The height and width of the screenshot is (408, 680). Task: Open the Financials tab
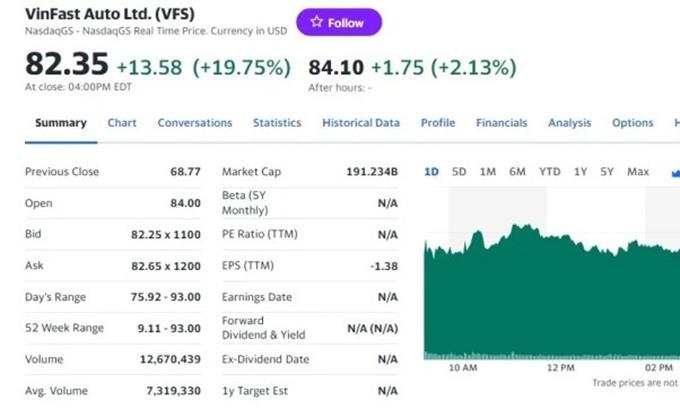(x=502, y=123)
